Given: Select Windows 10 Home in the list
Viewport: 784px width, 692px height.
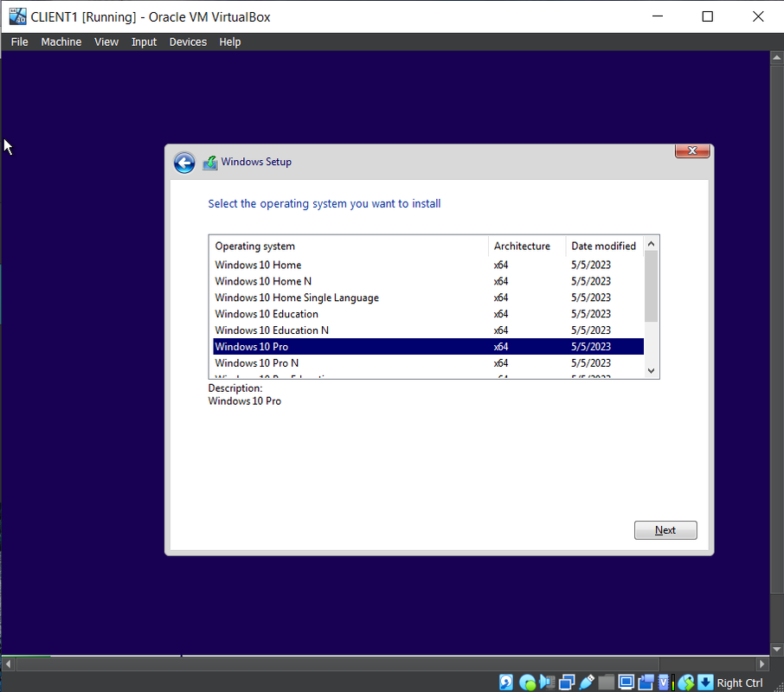Looking at the screenshot, I should pos(428,265).
